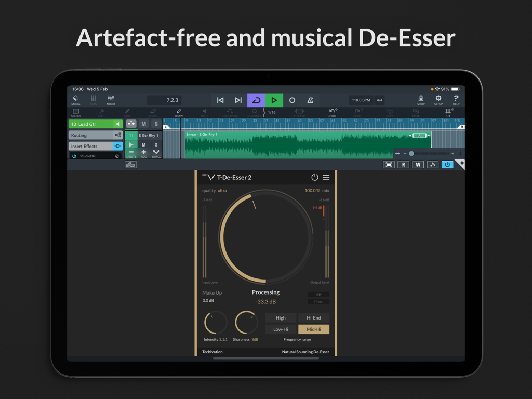This screenshot has width=532, height=399.
Task: Solo the Lead Gtr track
Action: 156,124
